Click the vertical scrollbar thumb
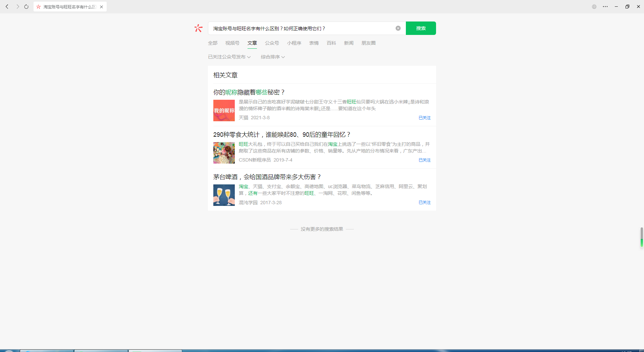 click(x=642, y=237)
